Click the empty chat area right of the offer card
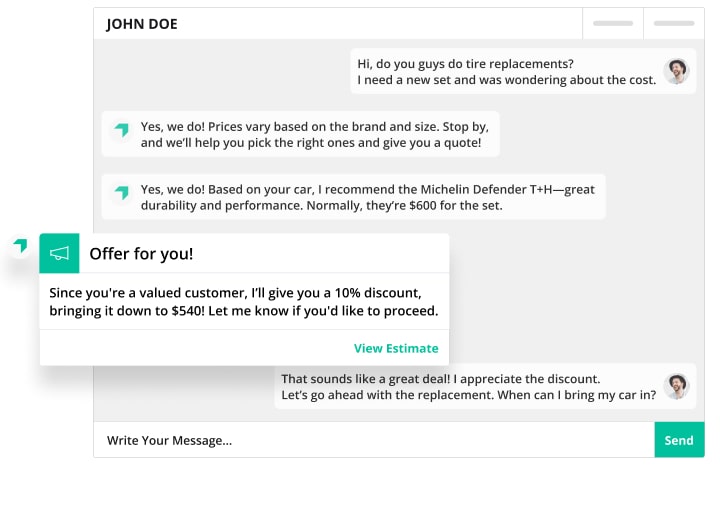 click(x=570, y=290)
